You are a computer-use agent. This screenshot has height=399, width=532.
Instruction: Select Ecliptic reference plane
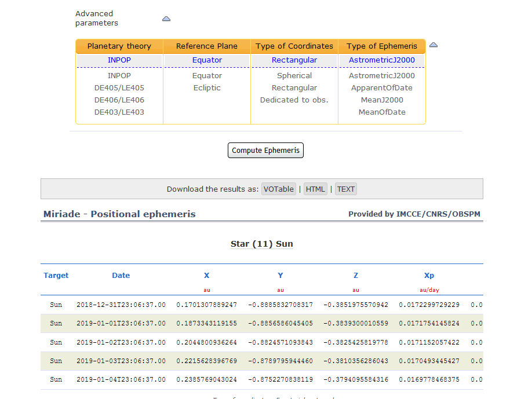(207, 88)
